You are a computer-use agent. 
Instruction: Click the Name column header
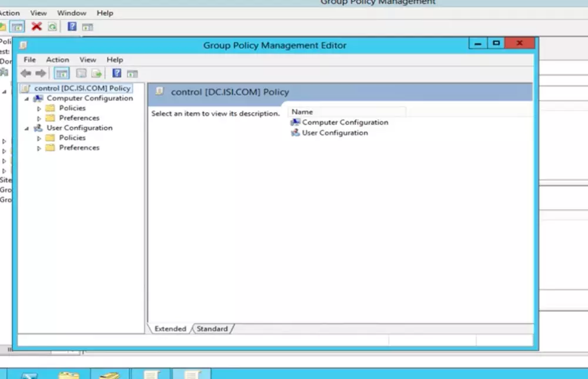tap(348, 112)
